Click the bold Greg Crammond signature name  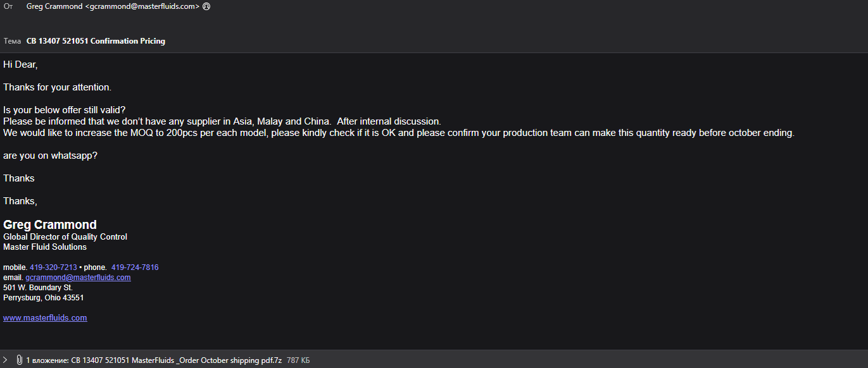[x=50, y=224]
